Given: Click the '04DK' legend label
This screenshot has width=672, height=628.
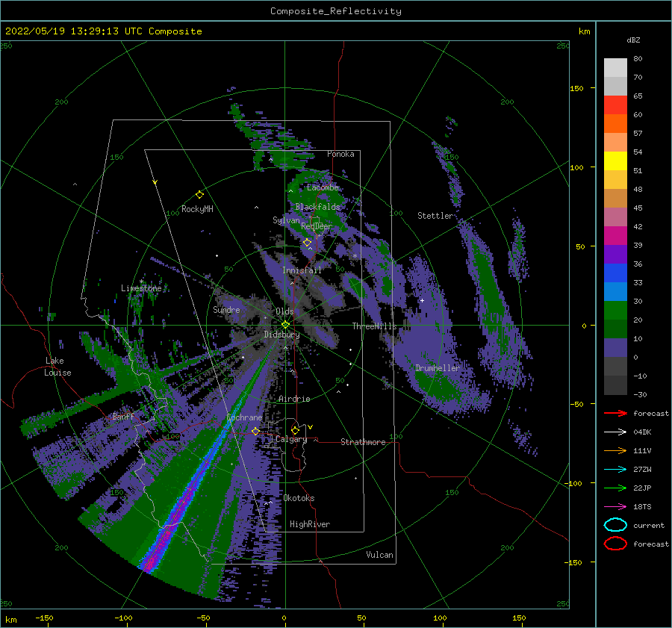Looking at the screenshot, I should click(x=642, y=432).
